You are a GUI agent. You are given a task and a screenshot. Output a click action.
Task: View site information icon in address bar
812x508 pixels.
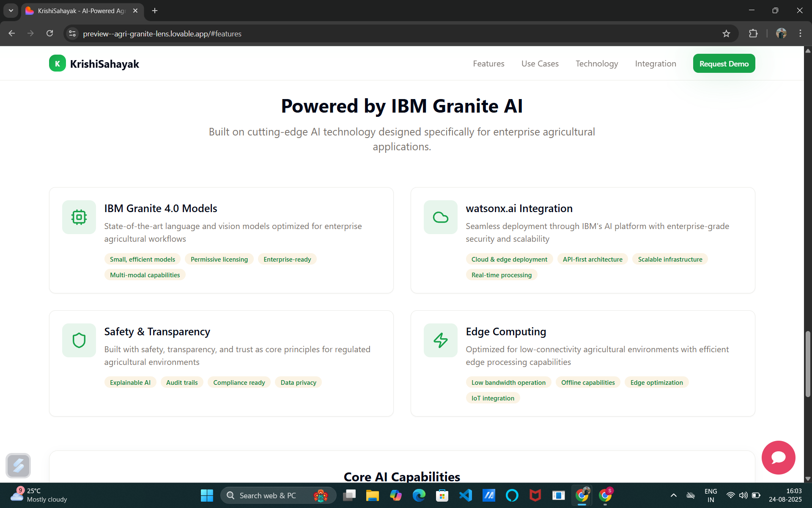pos(72,34)
